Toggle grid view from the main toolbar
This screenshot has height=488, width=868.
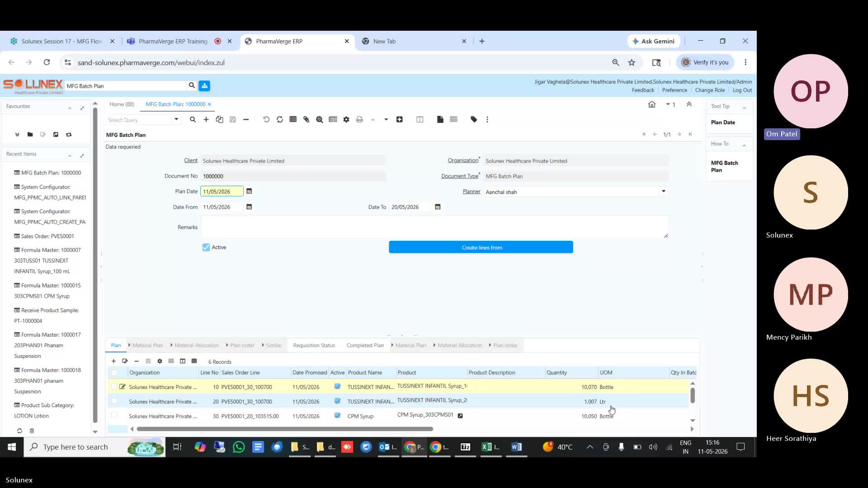293,120
